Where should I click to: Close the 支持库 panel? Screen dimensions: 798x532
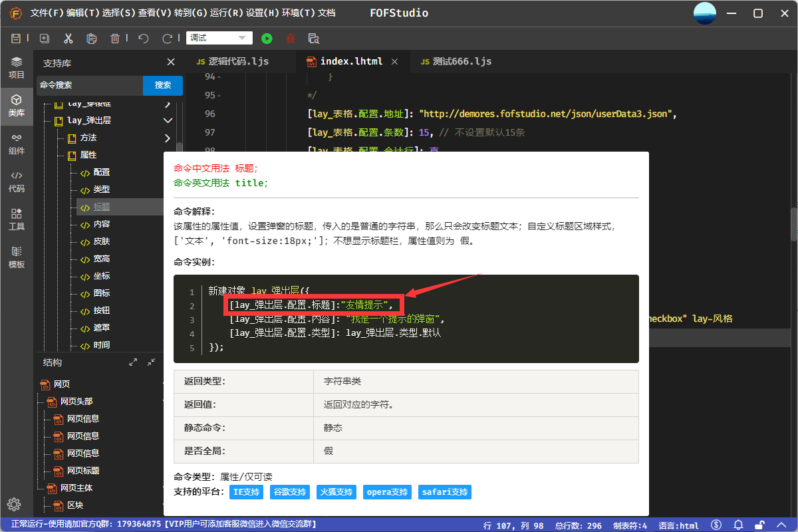click(x=171, y=62)
